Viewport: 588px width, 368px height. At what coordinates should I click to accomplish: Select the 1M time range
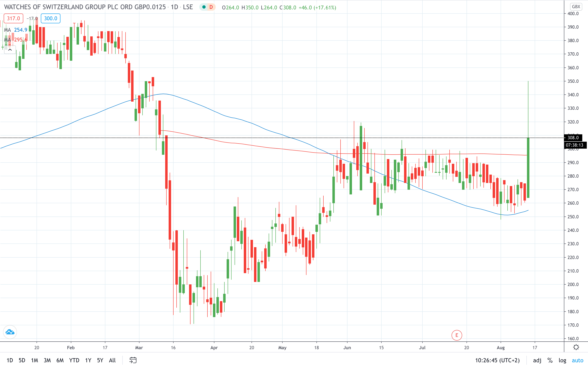[35, 360]
